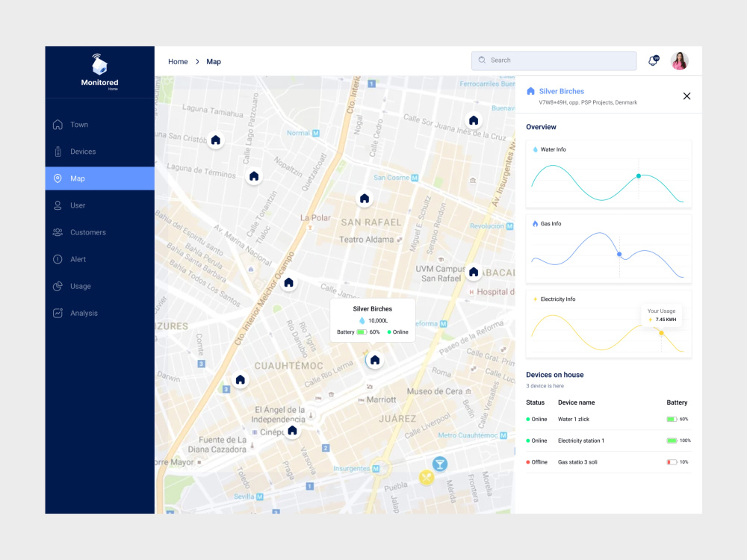Click the Water Info data point marker
This screenshot has width=747, height=560.
click(x=639, y=175)
